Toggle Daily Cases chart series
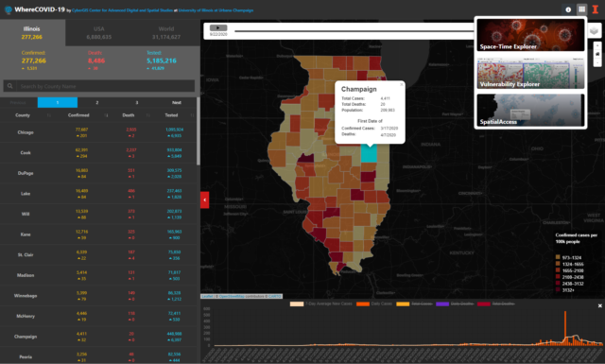Image resolution: width=605 pixels, height=364 pixels. point(374,303)
